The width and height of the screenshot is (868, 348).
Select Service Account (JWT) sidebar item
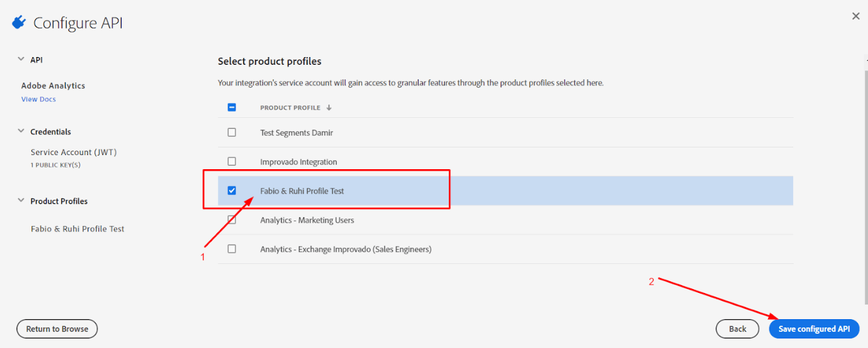[x=74, y=153]
